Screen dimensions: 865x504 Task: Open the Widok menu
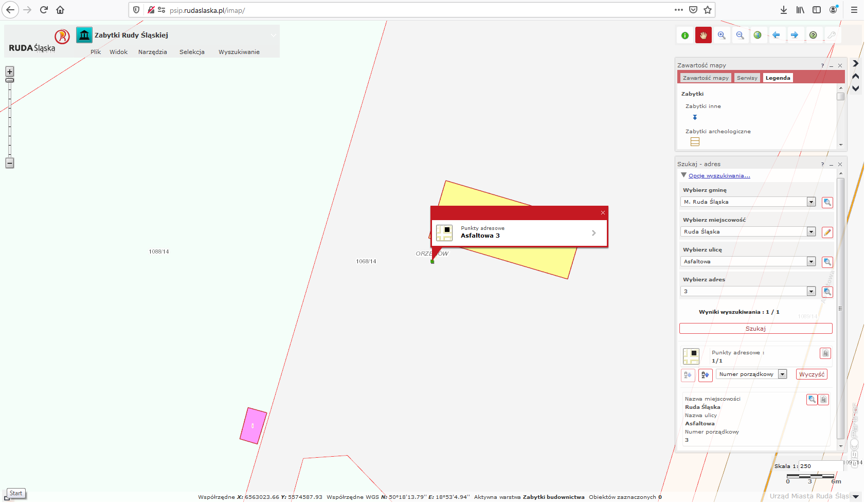(x=118, y=52)
